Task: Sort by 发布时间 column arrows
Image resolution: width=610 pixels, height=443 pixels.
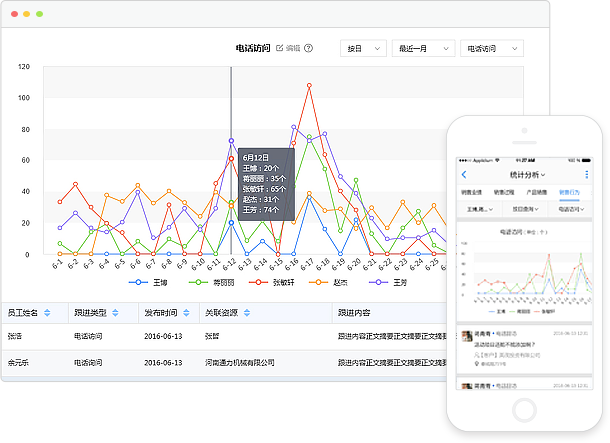Action: (x=186, y=313)
